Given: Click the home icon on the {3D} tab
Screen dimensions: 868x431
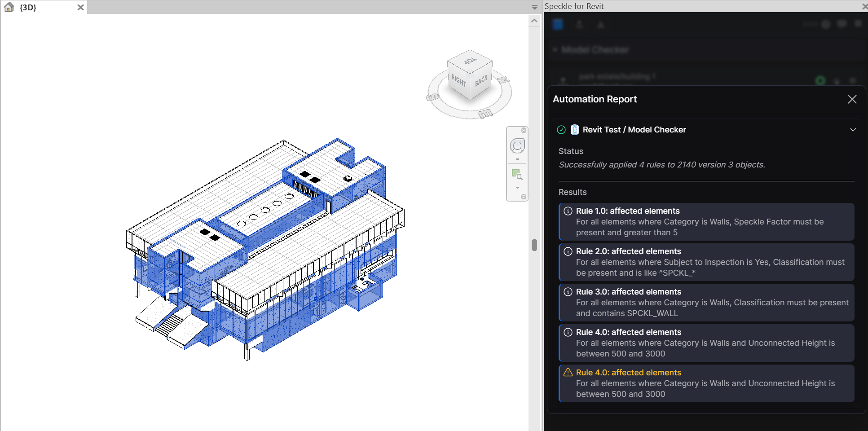Looking at the screenshot, I should pos(9,7).
